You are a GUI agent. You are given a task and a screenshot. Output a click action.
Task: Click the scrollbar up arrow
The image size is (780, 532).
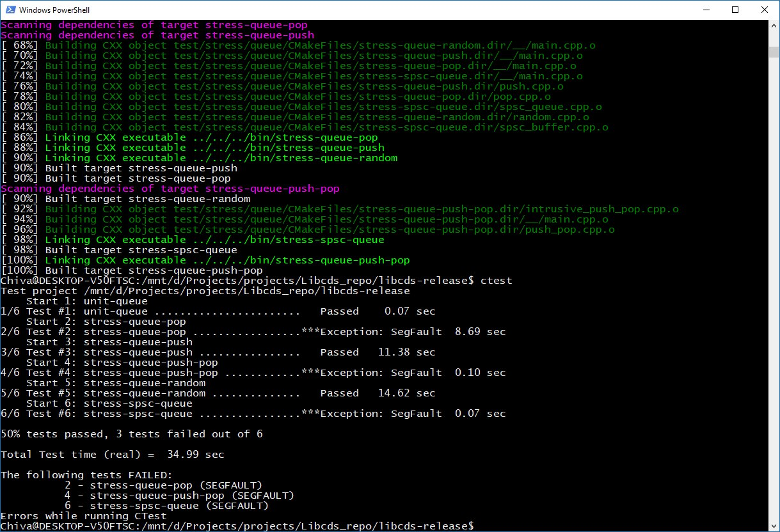774,25
